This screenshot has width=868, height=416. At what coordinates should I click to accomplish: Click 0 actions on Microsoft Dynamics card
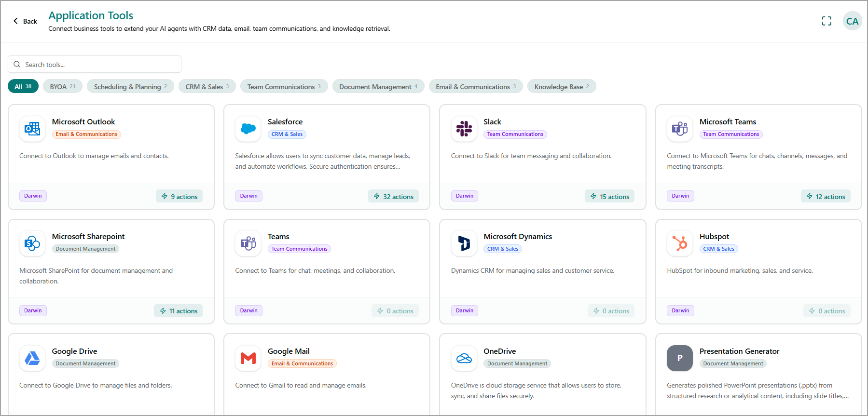pos(611,311)
